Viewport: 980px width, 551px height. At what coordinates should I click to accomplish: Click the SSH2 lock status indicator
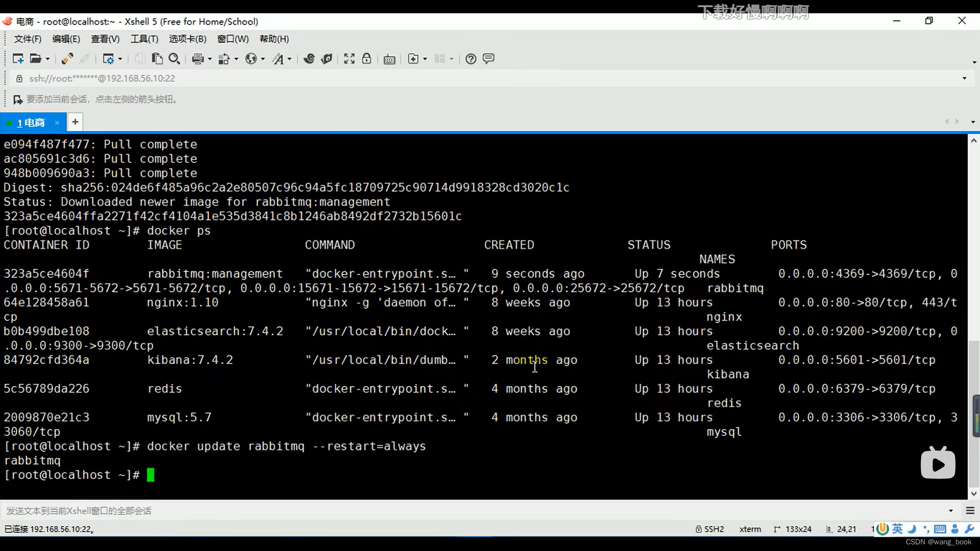pos(710,530)
